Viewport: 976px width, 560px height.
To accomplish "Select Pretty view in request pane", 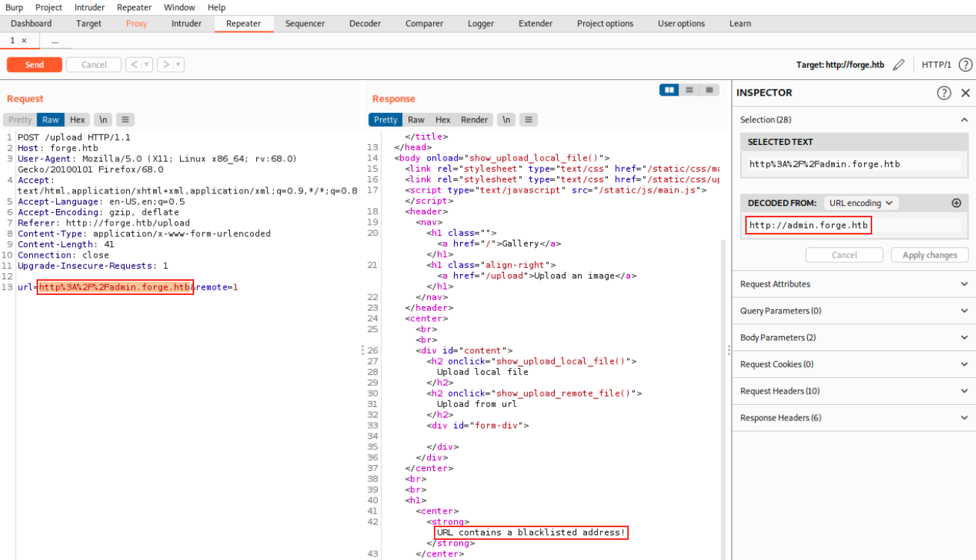I will click(x=20, y=119).
